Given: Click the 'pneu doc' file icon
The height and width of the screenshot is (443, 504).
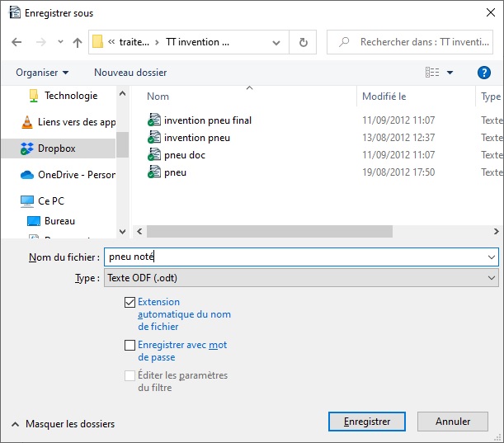Looking at the screenshot, I should (153, 155).
